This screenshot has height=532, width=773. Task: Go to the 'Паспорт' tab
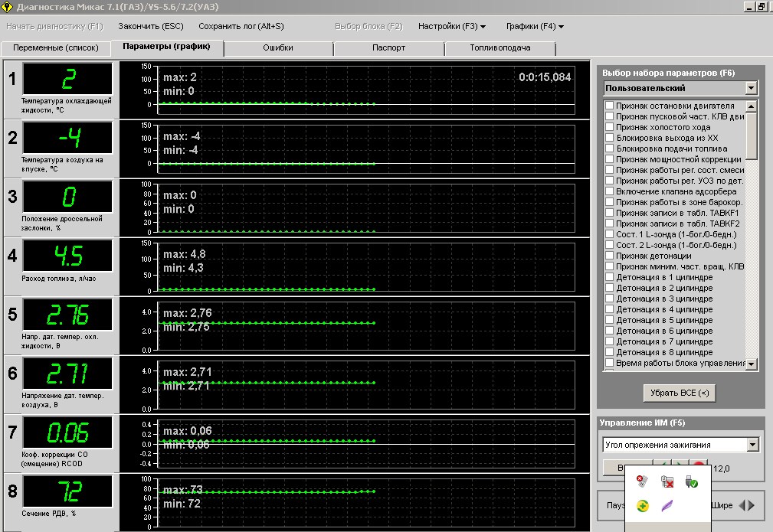388,47
